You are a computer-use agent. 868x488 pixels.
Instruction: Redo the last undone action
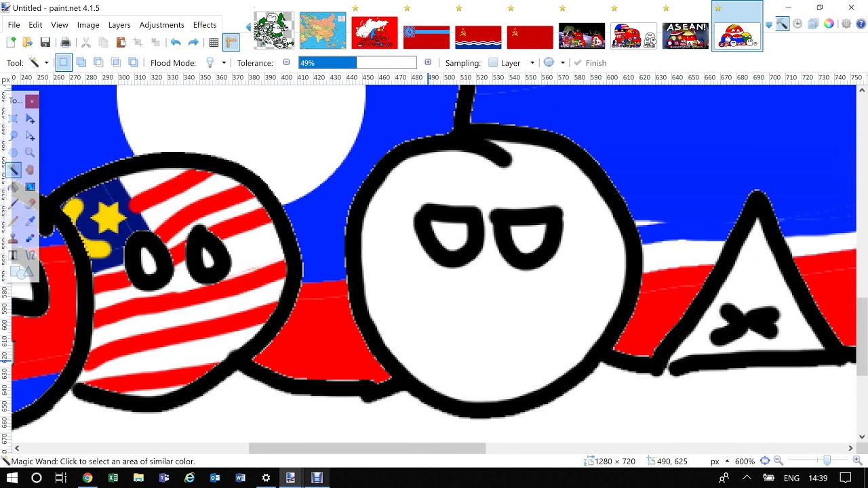point(193,42)
